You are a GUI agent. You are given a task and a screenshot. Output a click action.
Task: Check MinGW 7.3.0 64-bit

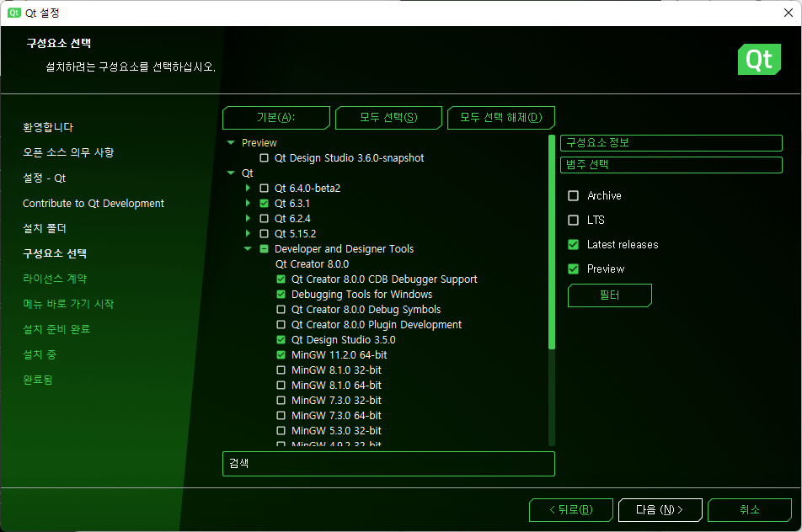[x=281, y=416]
